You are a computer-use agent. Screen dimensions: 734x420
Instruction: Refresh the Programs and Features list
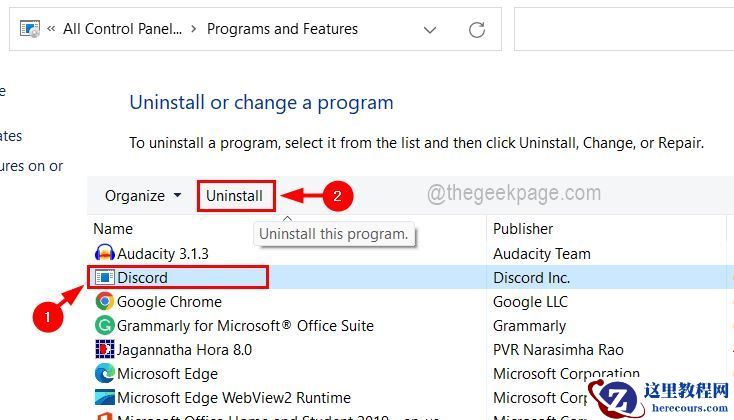476,29
